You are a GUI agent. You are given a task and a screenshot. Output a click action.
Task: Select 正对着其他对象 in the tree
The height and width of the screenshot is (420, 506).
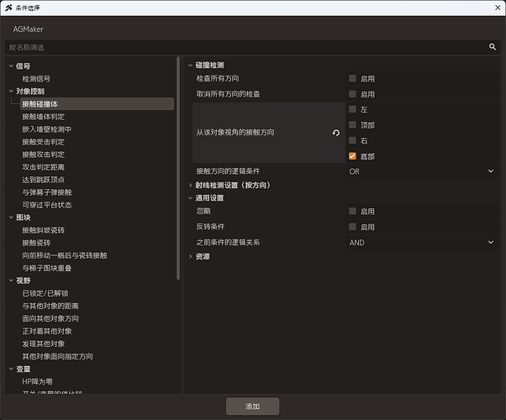(47, 331)
